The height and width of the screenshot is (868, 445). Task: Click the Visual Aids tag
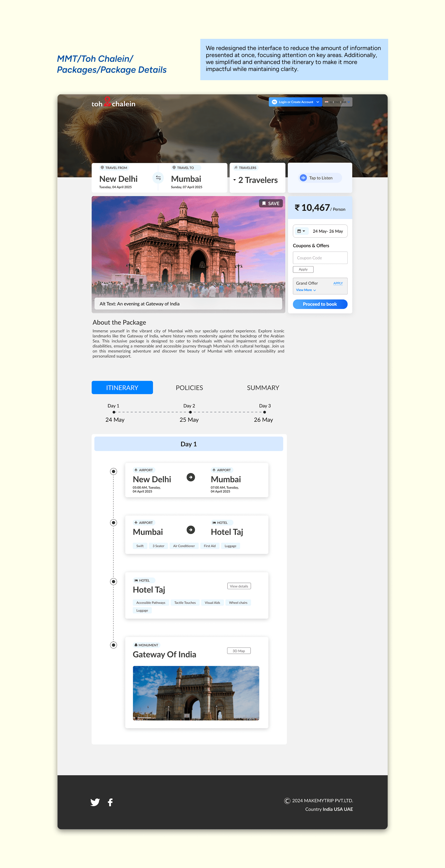tap(212, 603)
